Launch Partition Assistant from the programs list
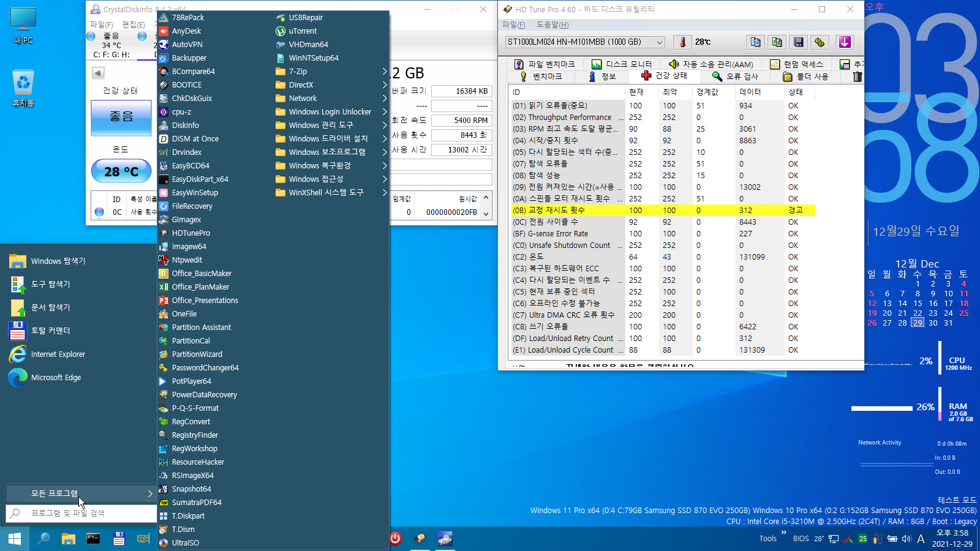 pos(202,328)
